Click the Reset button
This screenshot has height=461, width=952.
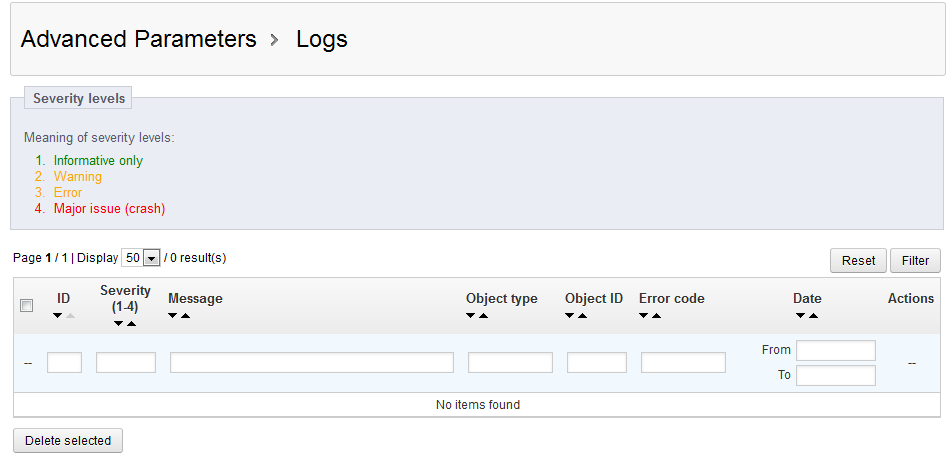pos(858,261)
